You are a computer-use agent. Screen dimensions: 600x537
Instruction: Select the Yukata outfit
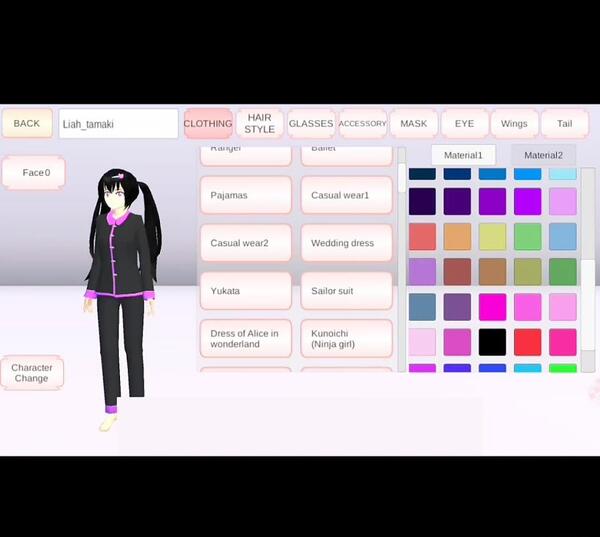tap(246, 291)
